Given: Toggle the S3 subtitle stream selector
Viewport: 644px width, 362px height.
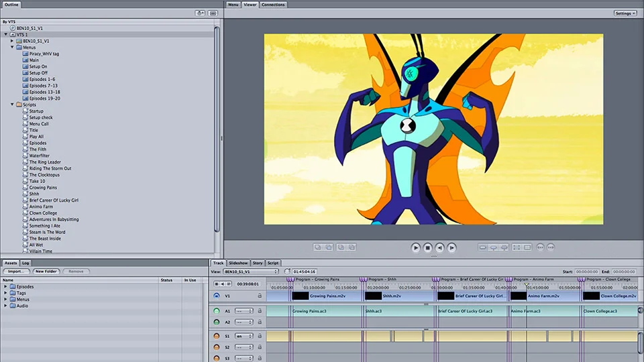Looking at the screenshot, I should click(217, 358).
